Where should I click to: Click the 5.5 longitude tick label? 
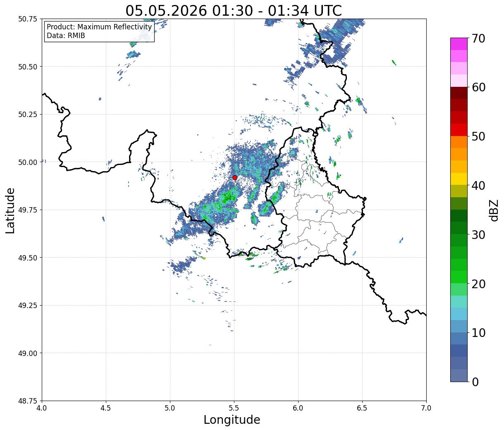pos(234,408)
